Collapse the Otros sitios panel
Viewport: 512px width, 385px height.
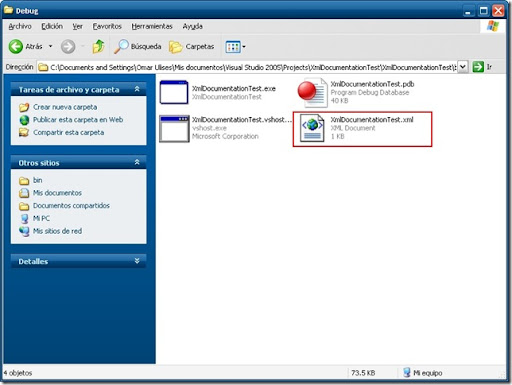tap(137, 162)
